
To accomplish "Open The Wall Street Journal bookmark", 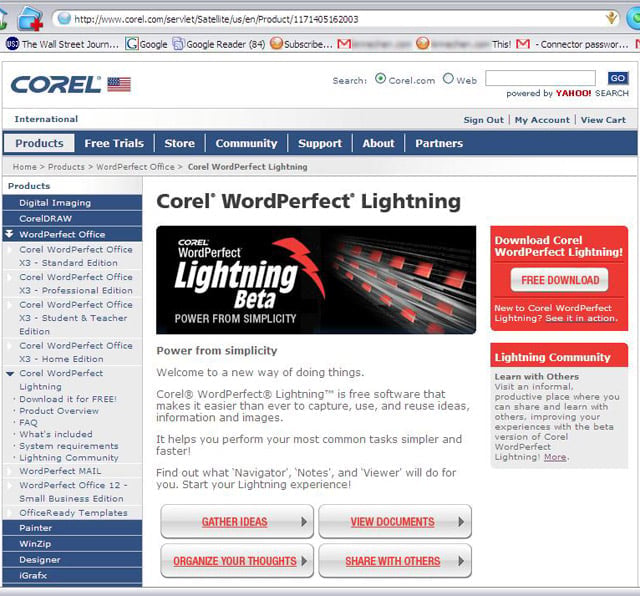I will coord(62,44).
